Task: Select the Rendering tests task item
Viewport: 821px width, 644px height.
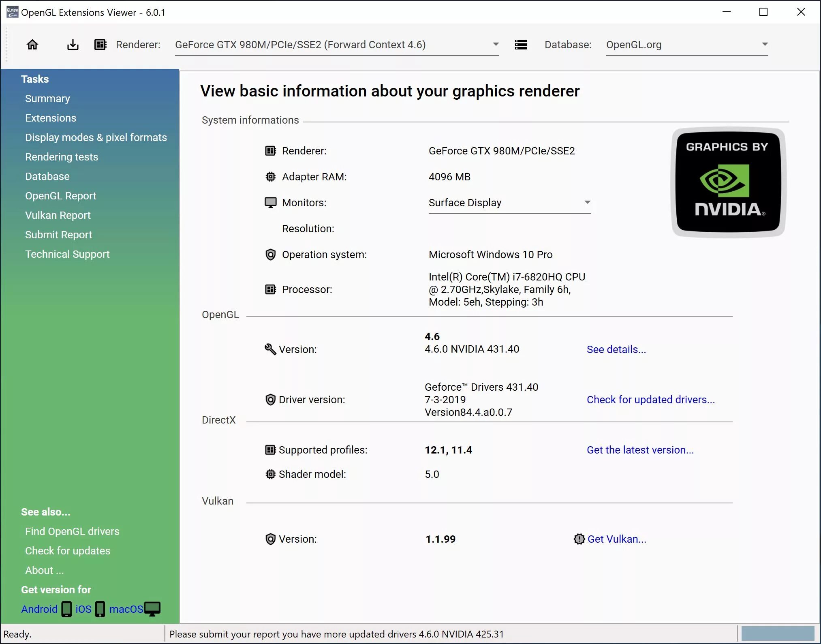Action: click(61, 157)
